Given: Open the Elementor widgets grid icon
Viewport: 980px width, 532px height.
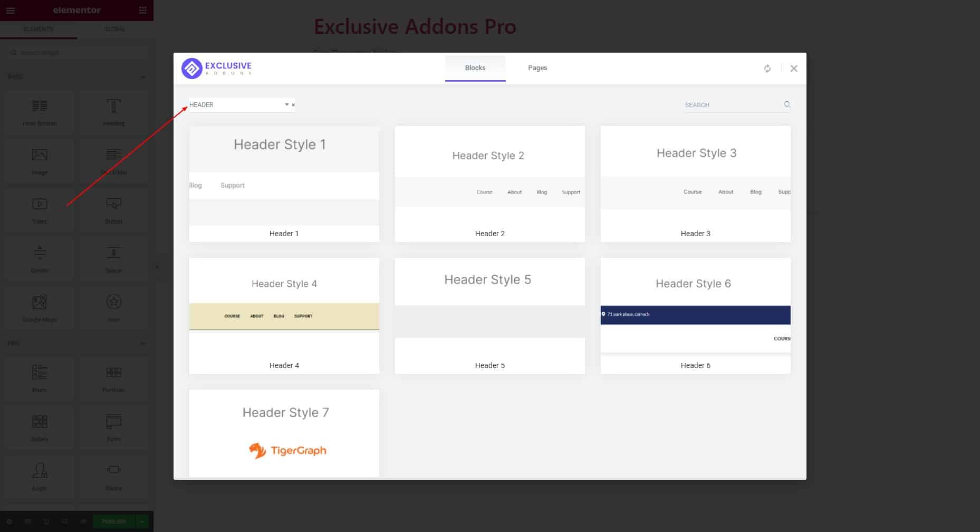Looking at the screenshot, I should tap(143, 10).
